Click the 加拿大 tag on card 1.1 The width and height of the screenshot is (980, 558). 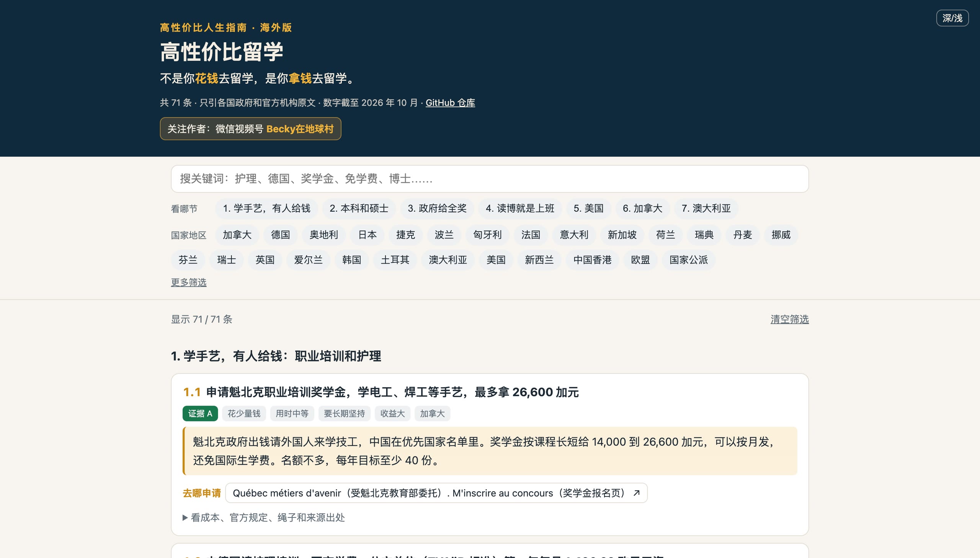(x=432, y=413)
